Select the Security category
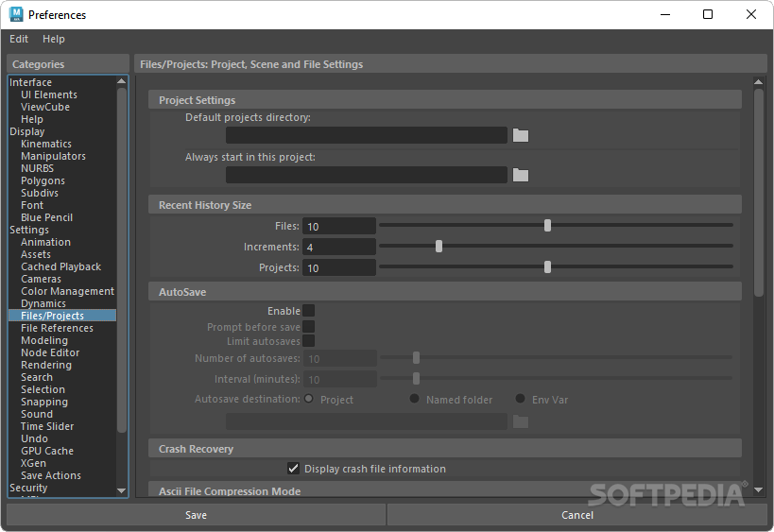The image size is (774, 532). pyautogui.click(x=28, y=489)
